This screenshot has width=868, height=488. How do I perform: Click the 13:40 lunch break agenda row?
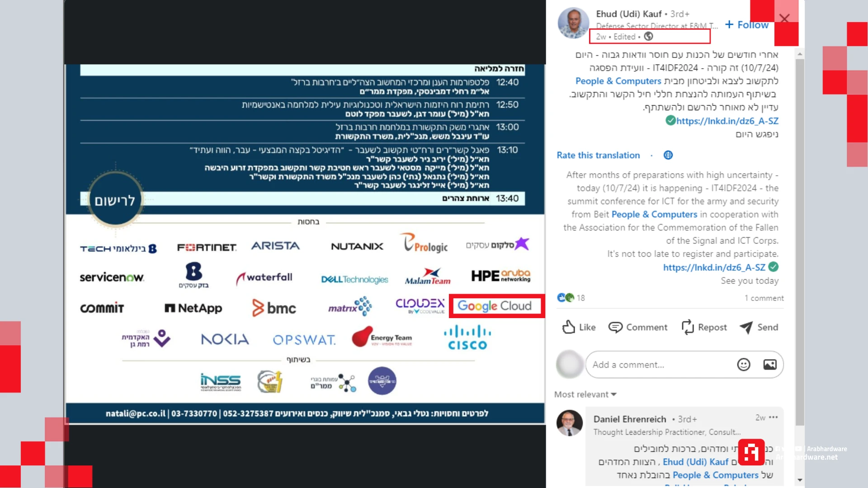tap(302, 198)
